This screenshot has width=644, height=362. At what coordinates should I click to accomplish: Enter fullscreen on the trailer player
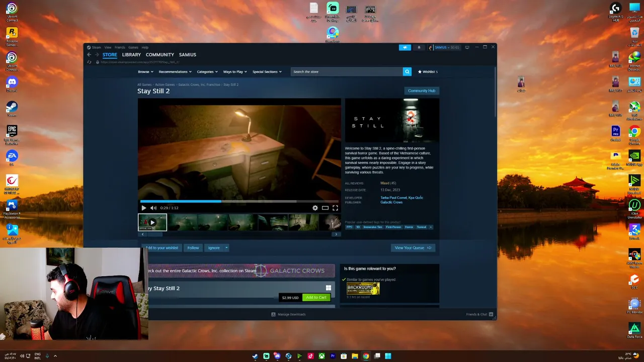(x=335, y=208)
